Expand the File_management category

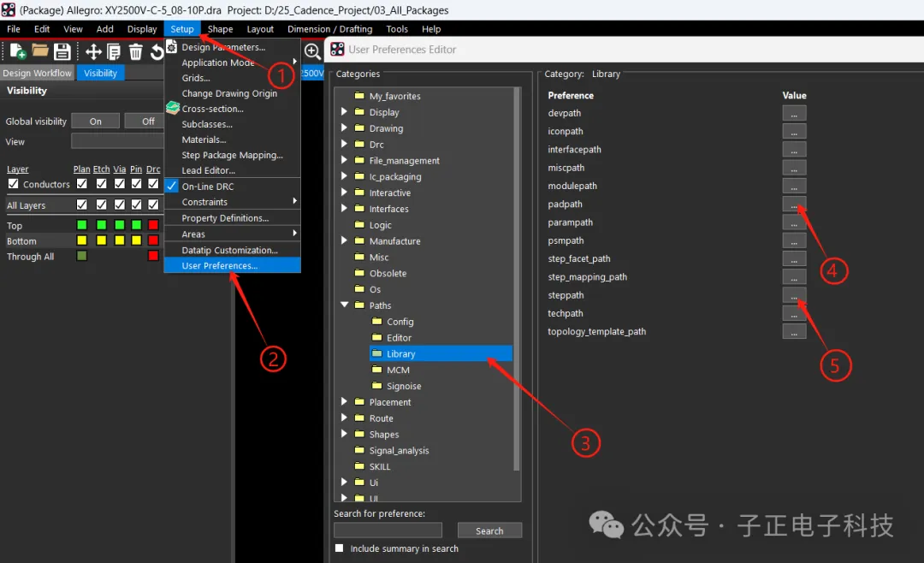pyautogui.click(x=344, y=160)
